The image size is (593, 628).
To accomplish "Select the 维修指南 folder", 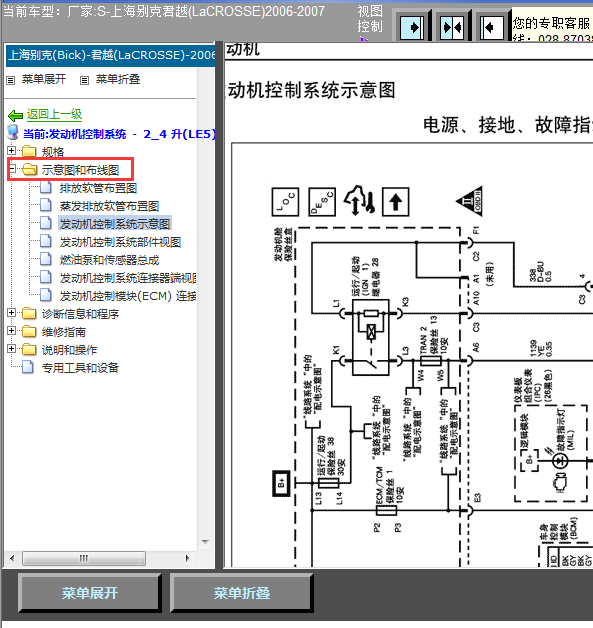I will click(64, 332).
